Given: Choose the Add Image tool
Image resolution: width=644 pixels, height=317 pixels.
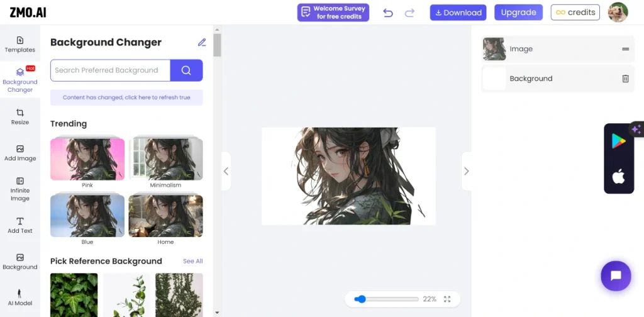Looking at the screenshot, I should pyautogui.click(x=19, y=153).
